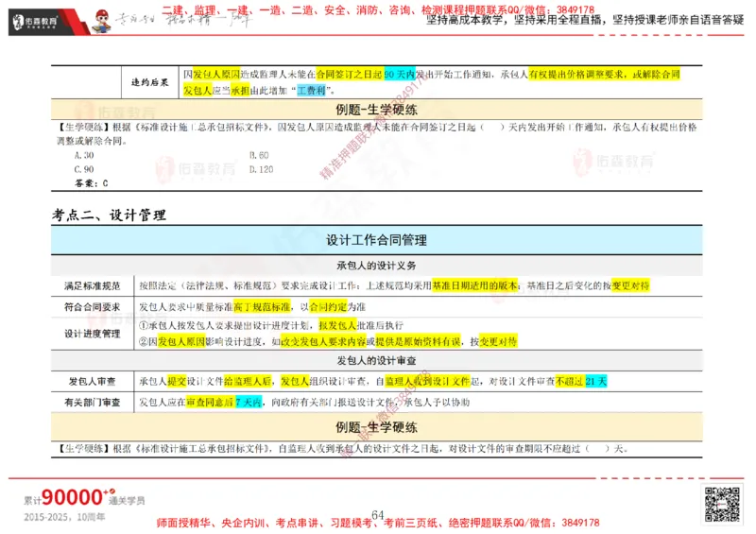The height and width of the screenshot is (534, 756).
Task: Click the highlighted 基准日期适用的版本 phrase
Action: [x=475, y=285]
